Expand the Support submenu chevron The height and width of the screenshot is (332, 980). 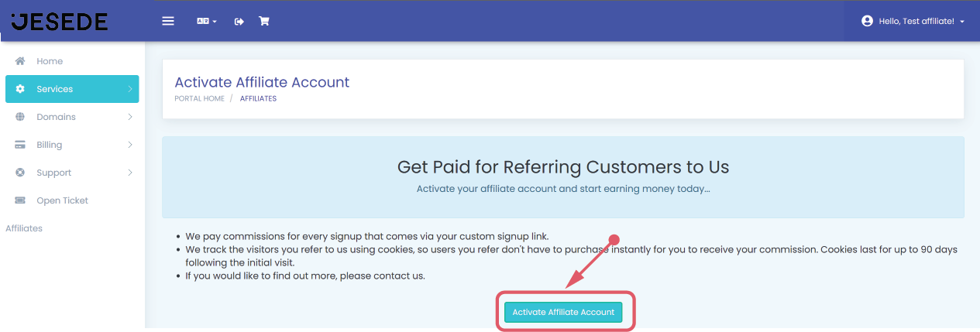point(130,173)
